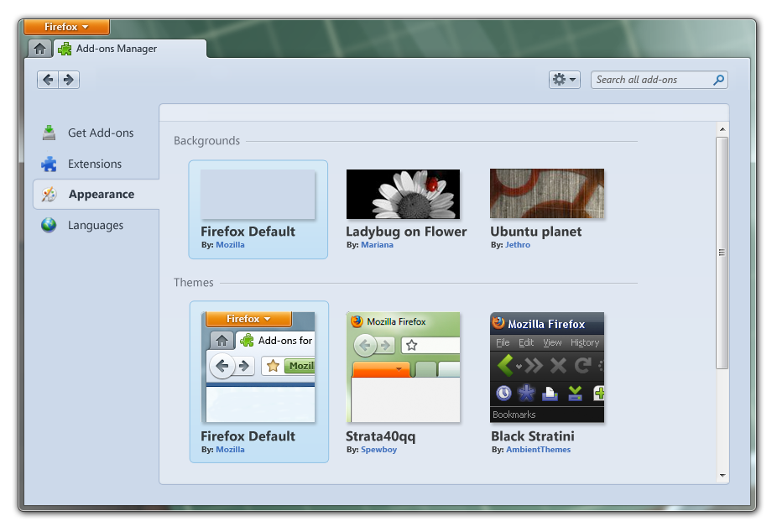Select the Ladybug on Flower background

point(403,194)
